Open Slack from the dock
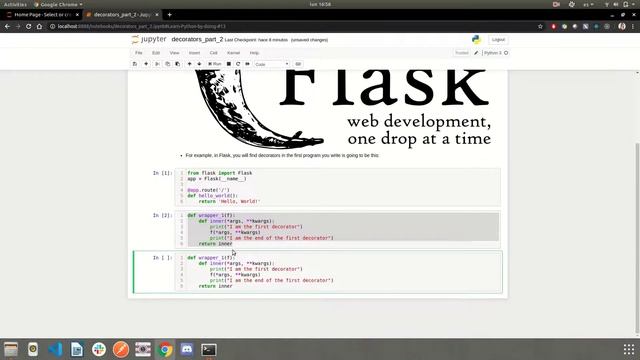 click(x=99, y=349)
